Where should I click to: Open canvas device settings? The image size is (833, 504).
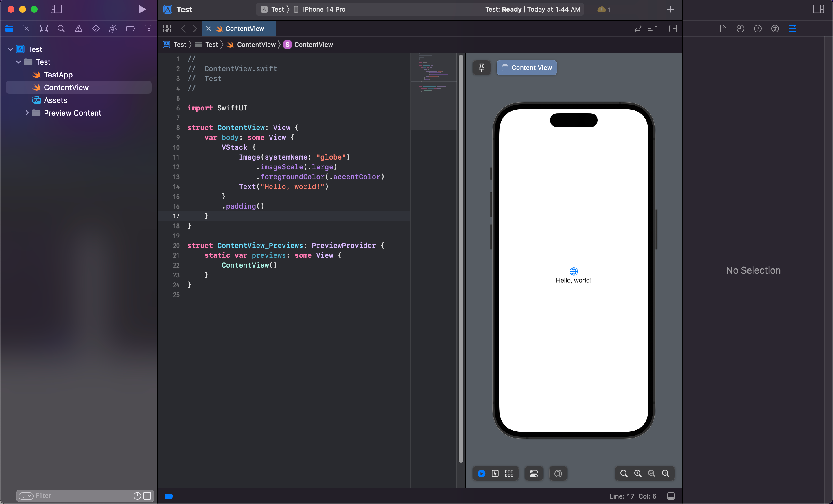coord(534,474)
